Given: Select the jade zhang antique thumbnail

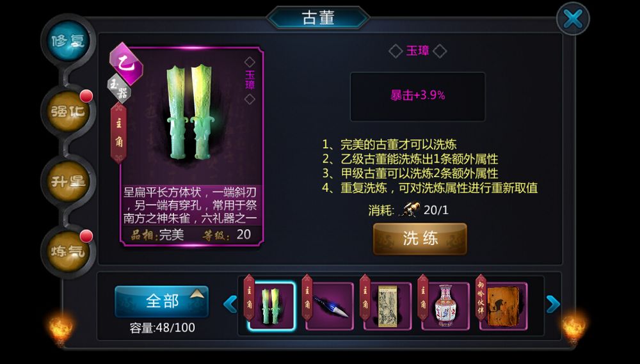Looking at the screenshot, I should coord(271,306).
